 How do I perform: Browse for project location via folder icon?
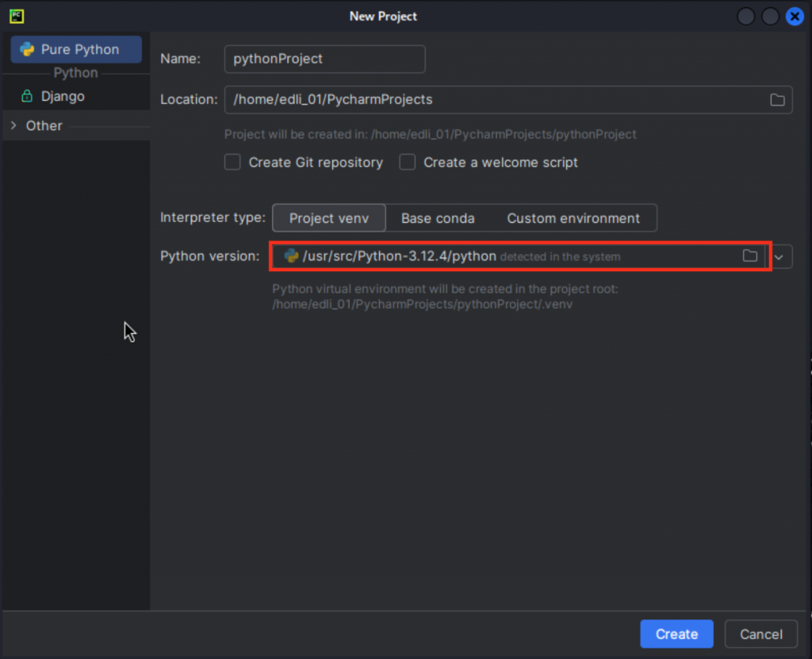(x=777, y=100)
